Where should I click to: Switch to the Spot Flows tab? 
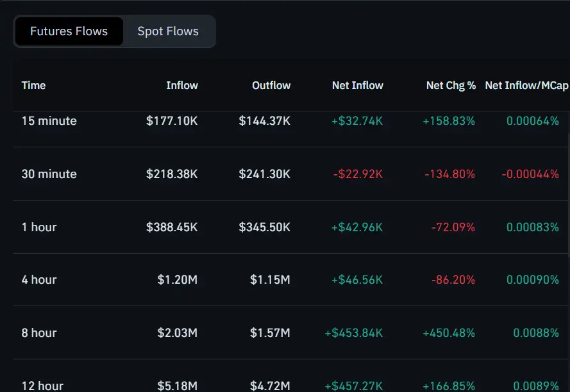[x=168, y=31]
